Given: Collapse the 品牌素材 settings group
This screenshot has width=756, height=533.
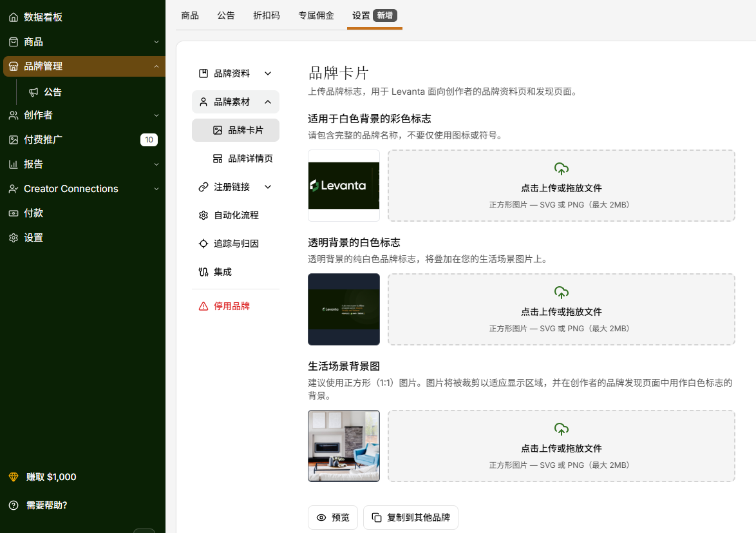Looking at the screenshot, I should pos(236,102).
